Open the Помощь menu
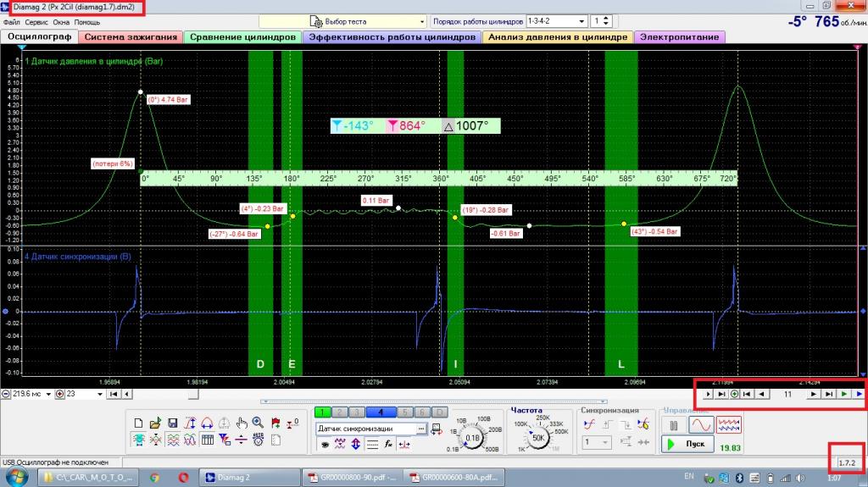868x487 pixels. (87, 22)
